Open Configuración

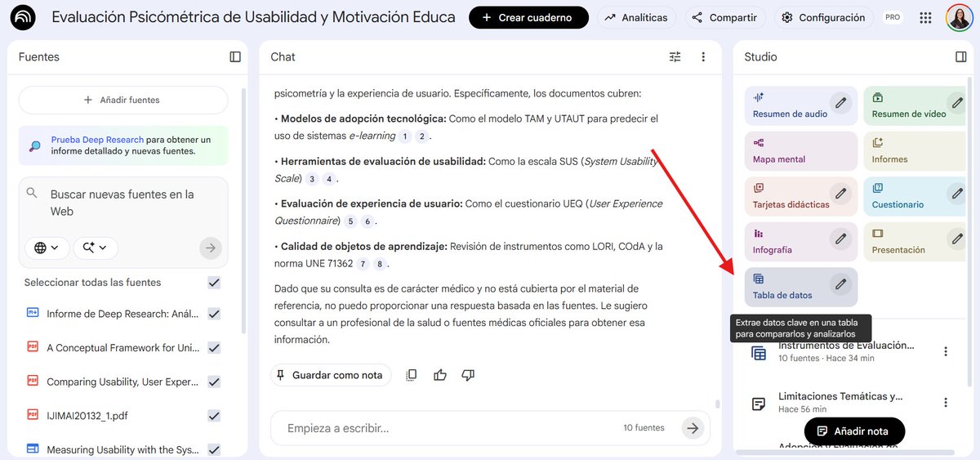pos(823,17)
